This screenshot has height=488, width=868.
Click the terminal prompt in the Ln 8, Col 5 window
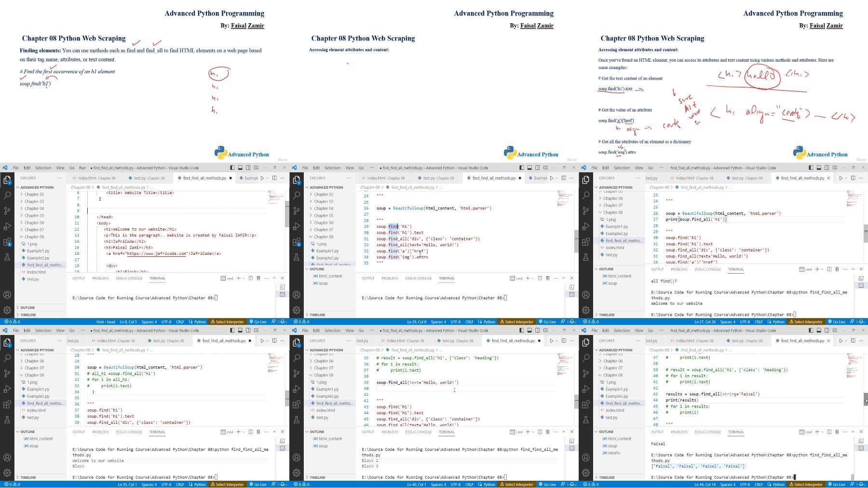pos(145,298)
